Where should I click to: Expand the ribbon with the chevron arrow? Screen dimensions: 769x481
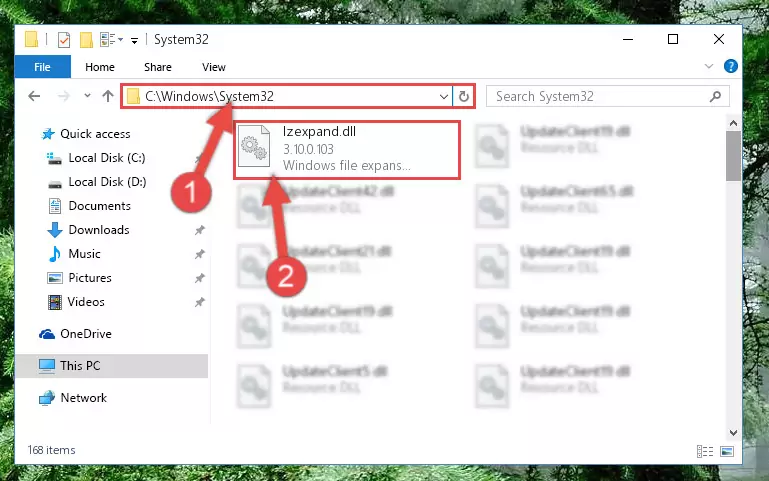[709, 66]
